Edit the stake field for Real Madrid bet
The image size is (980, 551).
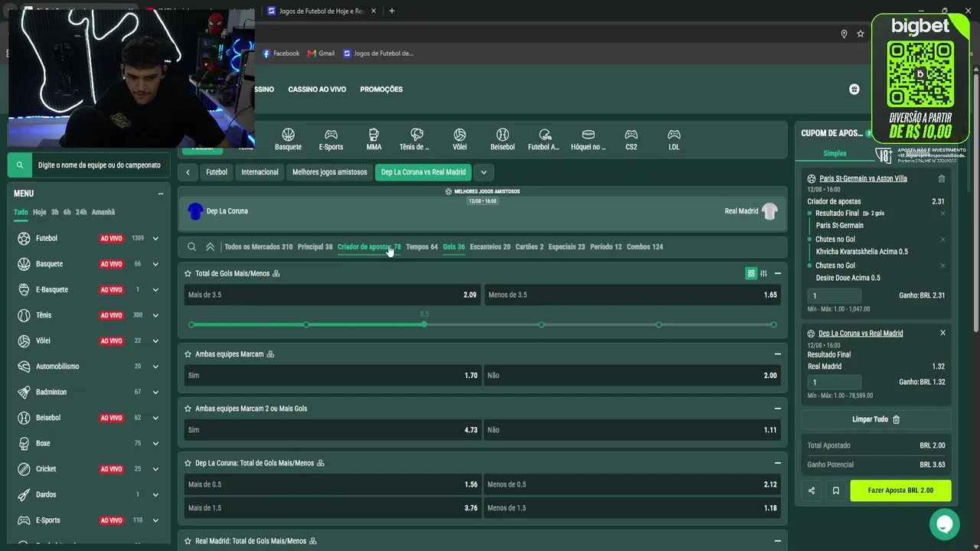coord(834,382)
